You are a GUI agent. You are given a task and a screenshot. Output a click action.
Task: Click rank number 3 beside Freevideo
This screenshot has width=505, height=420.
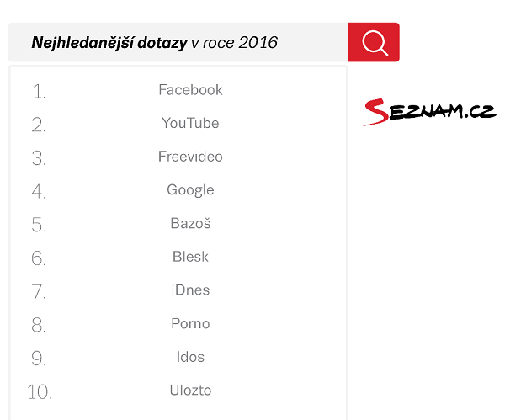(39, 158)
